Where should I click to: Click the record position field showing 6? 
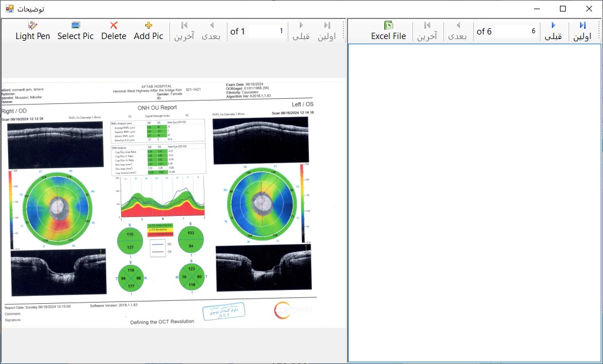(x=516, y=32)
